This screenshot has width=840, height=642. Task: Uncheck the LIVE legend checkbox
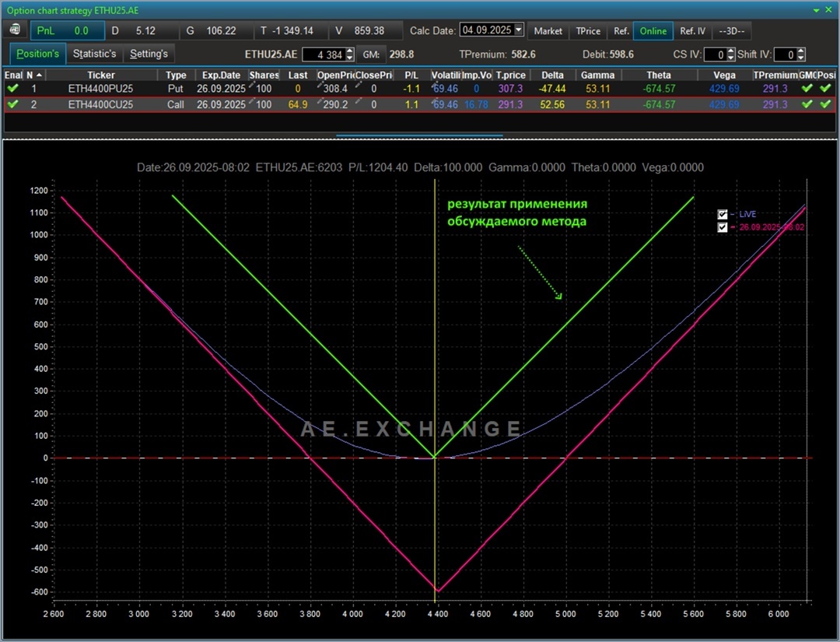coord(722,214)
